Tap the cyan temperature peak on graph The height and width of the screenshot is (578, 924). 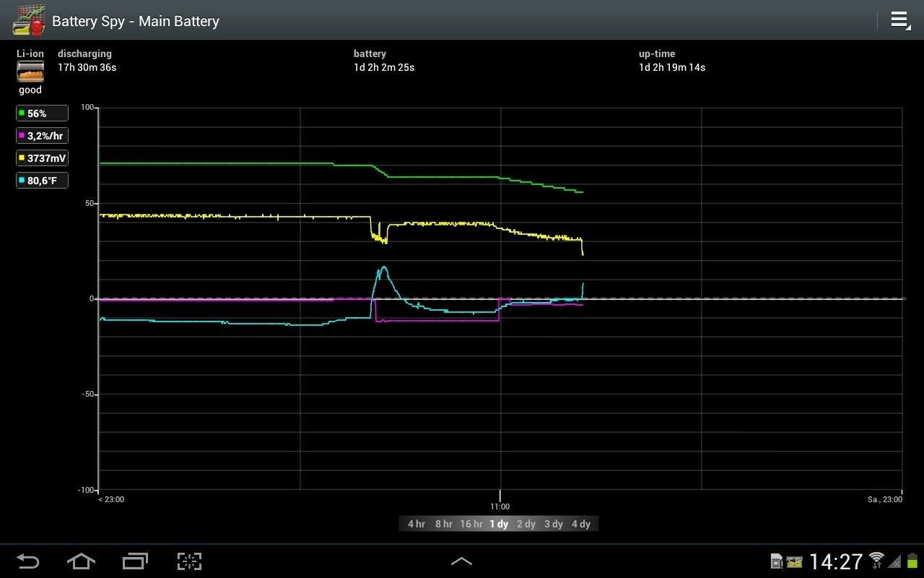pyautogui.click(x=383, y=268)
